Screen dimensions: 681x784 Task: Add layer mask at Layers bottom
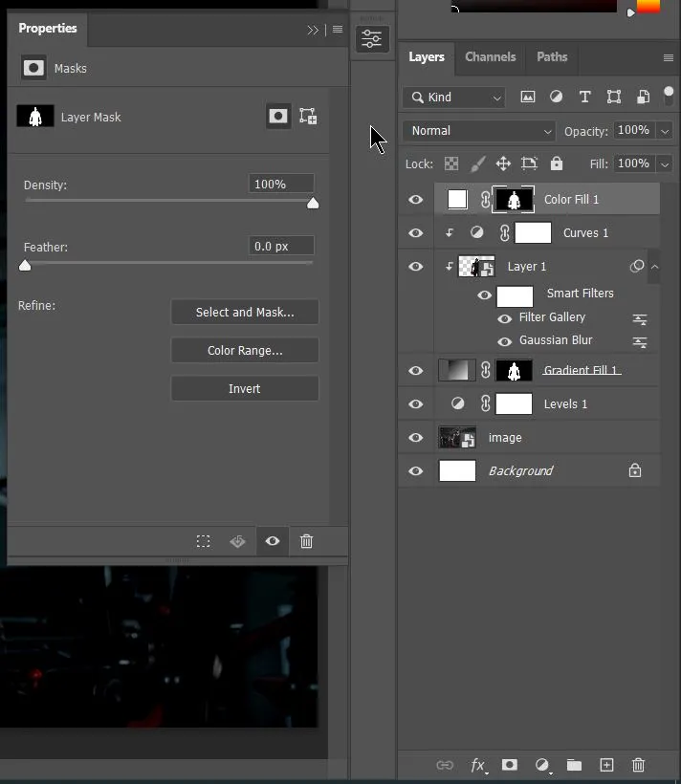510,765
